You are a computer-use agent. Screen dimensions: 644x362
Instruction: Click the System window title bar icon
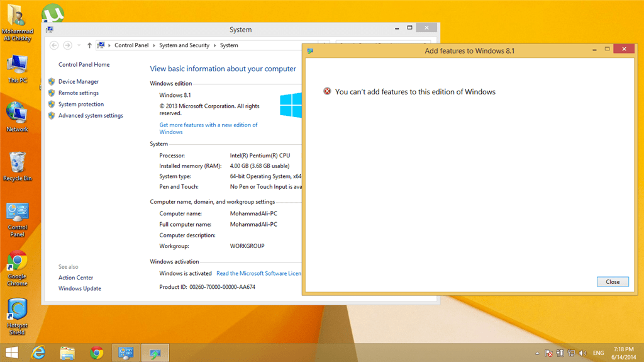pos(50,30)
